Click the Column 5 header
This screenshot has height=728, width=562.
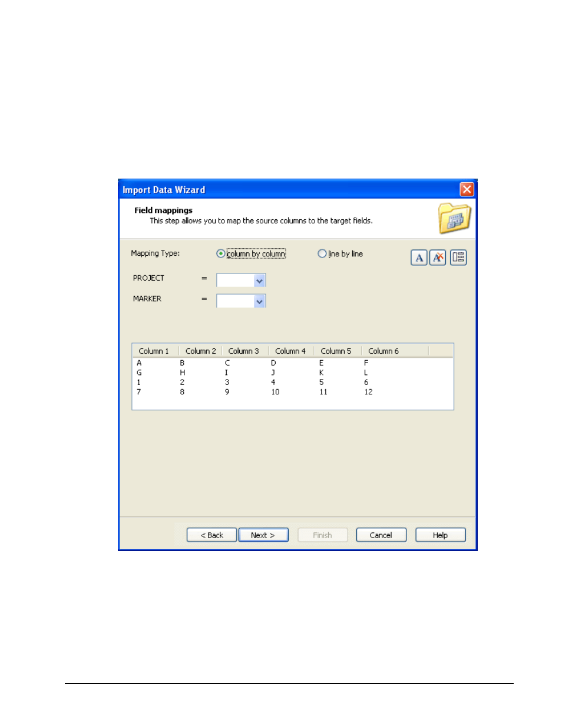point(338,351)
